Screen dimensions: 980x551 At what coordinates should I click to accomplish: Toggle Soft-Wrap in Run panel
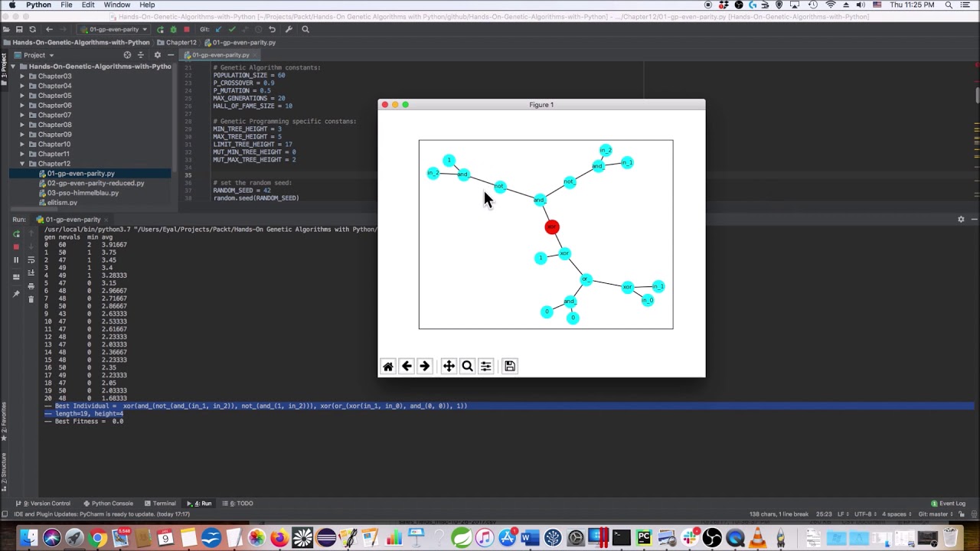click(31, 259)
